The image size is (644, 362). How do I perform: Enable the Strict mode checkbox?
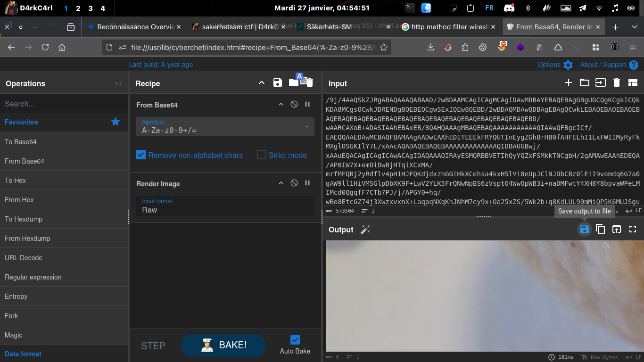[x=262, y=155]
